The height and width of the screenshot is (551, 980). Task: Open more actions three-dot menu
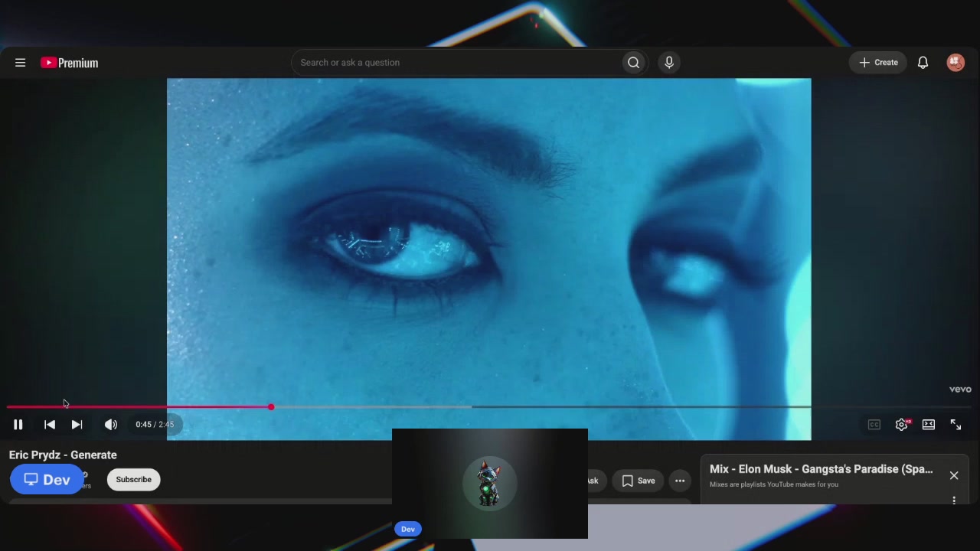point(680,481)
